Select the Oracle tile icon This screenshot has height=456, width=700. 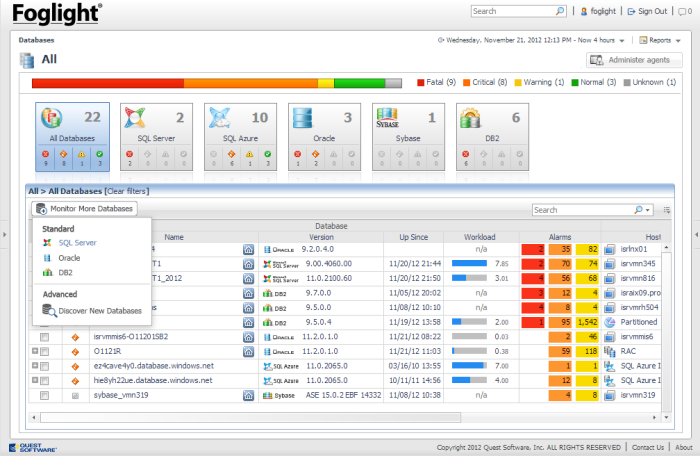pos(302,118)
